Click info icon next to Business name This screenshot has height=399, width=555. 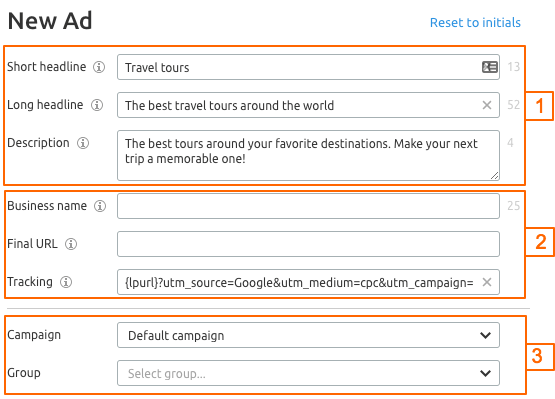tap(100, 206)
